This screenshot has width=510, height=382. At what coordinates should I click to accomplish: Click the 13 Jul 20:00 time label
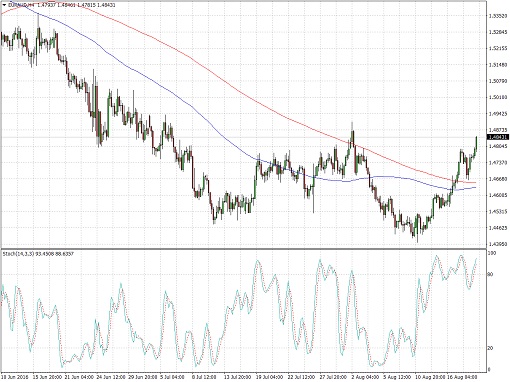point(238,377)
